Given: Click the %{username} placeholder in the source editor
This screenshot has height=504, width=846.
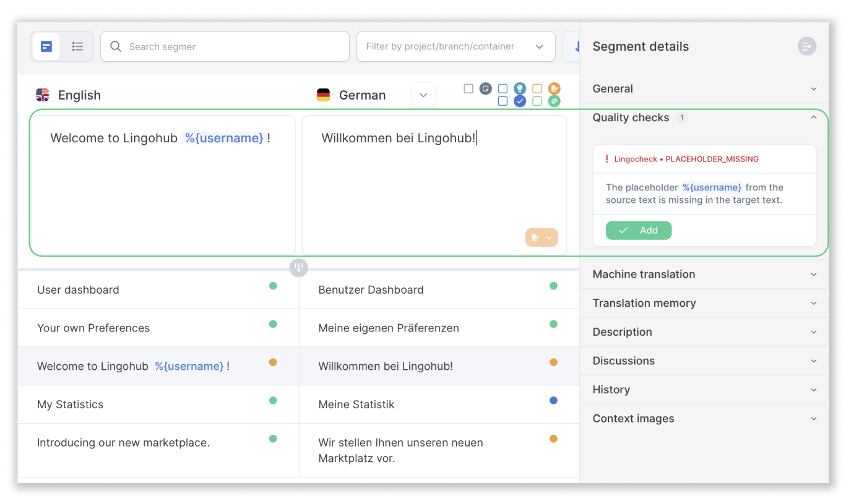Looking at the screenshot, I should [x=224, y=138].
